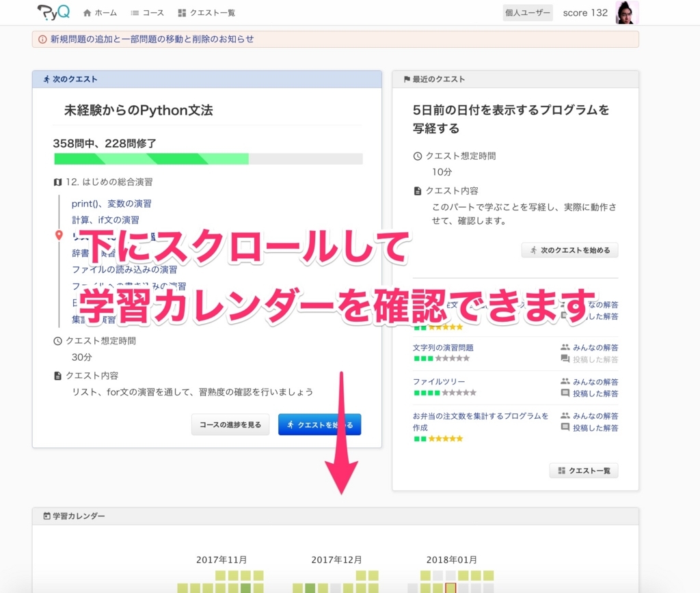Click the PyQ logo

coord(53,12)
